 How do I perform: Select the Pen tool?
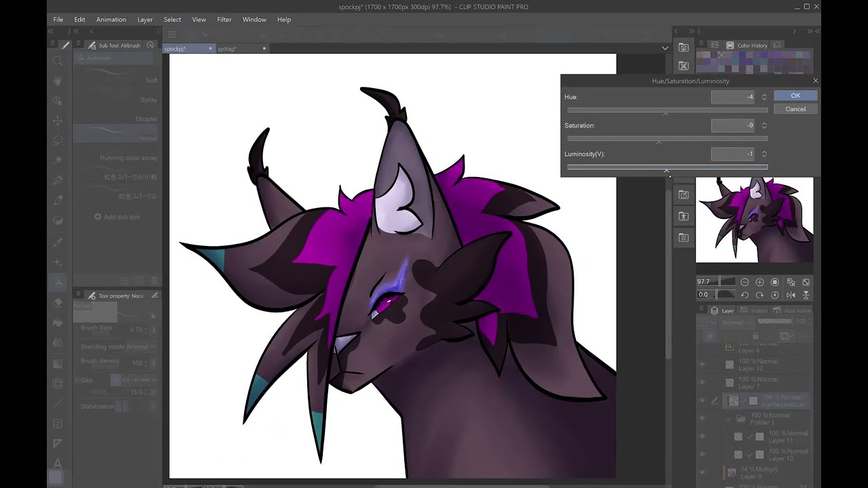coord(58,180)
